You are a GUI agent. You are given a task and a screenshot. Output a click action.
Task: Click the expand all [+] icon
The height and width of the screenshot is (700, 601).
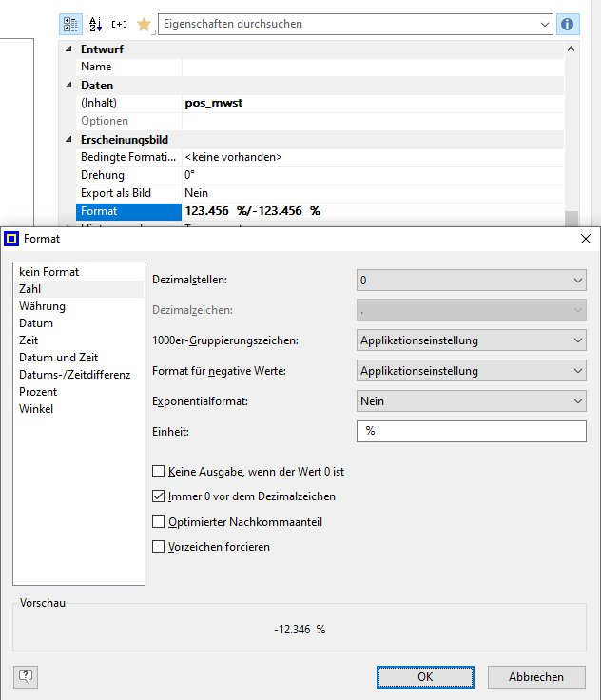[x=119, y=24]
